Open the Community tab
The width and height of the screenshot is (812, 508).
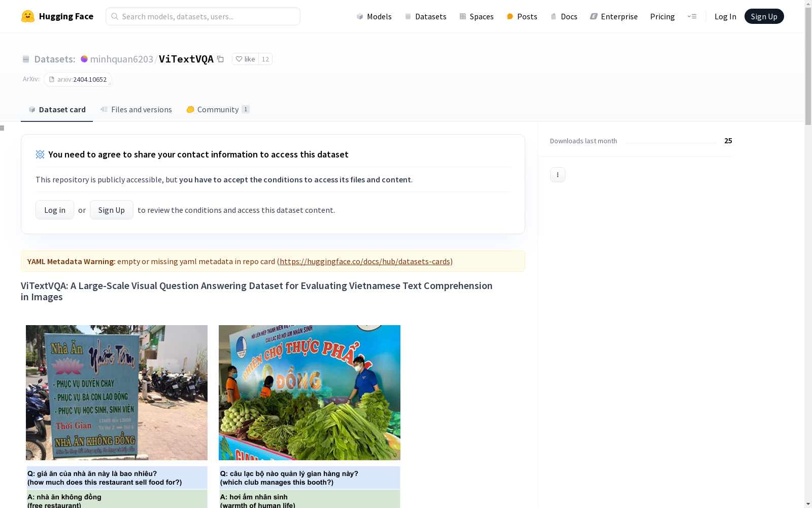[218, 109]
